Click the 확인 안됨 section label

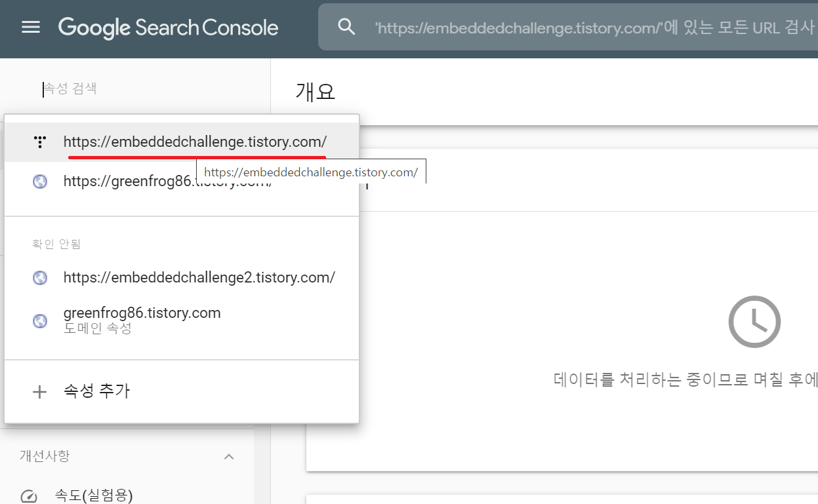tap(56, 244)
